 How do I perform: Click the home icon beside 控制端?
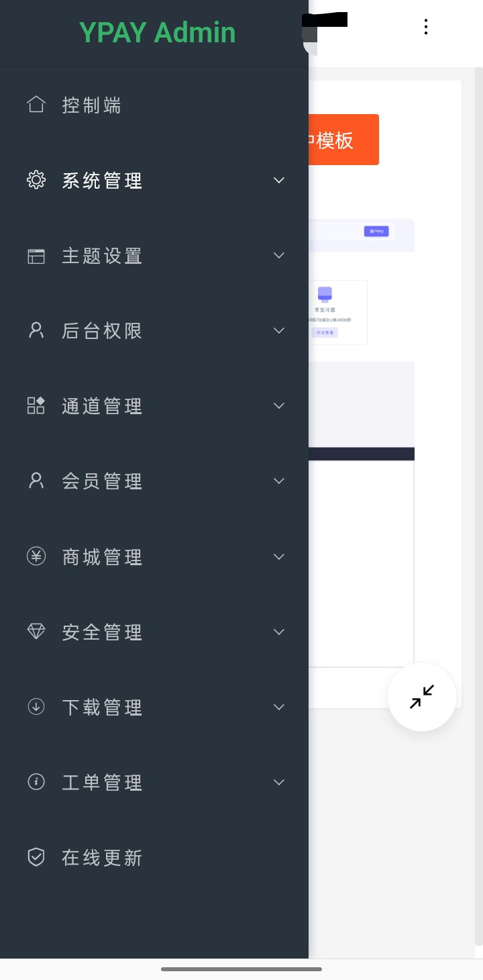36,105
